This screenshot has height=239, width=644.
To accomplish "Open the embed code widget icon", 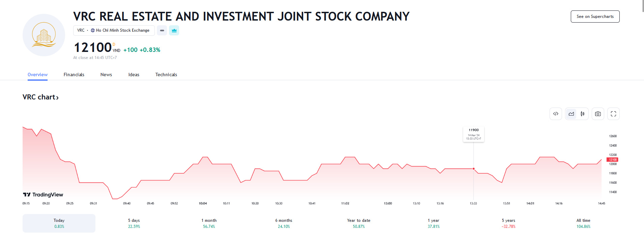I will tap(556, 114).
